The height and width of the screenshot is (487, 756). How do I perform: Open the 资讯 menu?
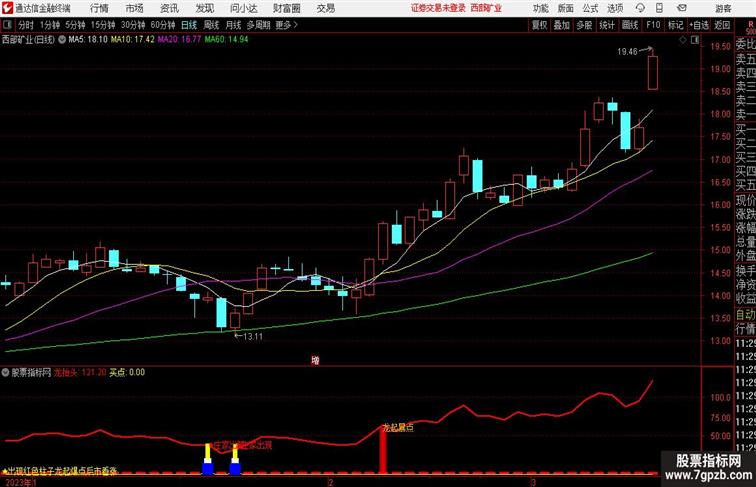[x=169, y=8]
